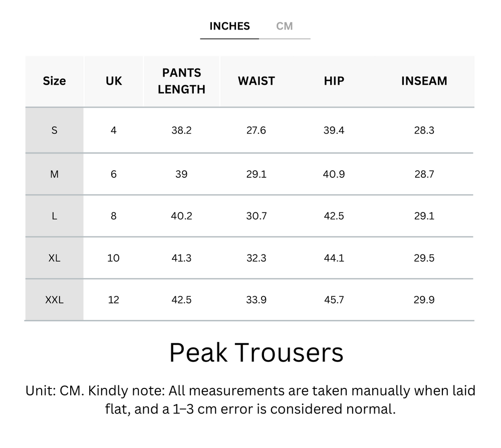Select size M row label

(54, 174)
